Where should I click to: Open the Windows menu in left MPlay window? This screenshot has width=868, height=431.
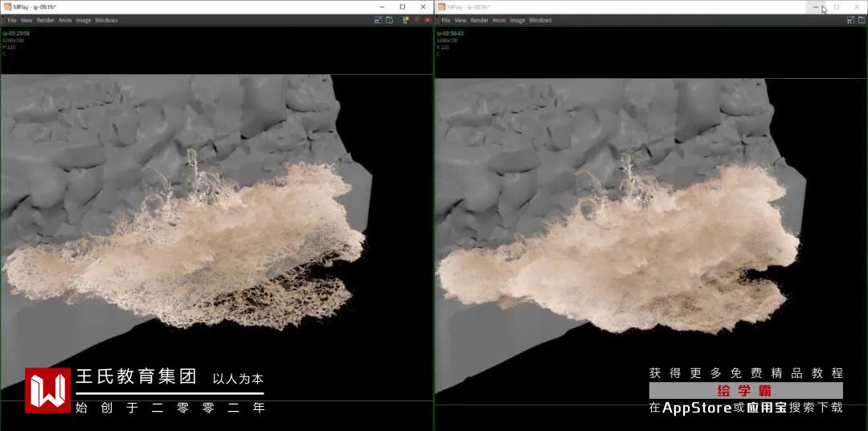coord(106,20)
